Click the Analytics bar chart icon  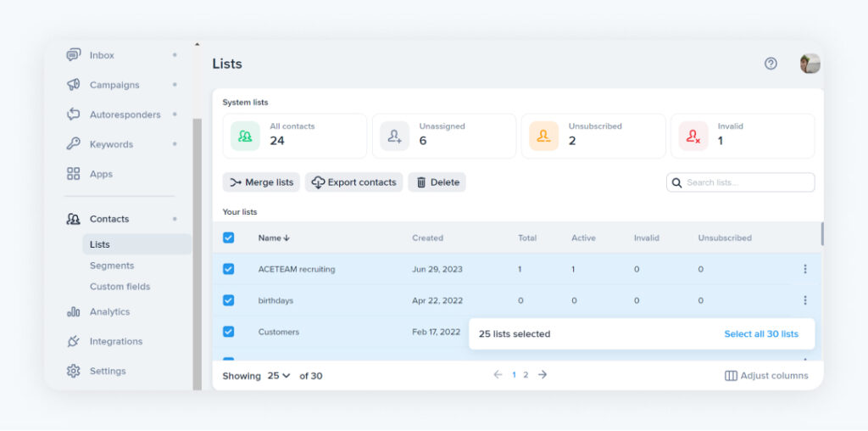[x=74, y=312]
